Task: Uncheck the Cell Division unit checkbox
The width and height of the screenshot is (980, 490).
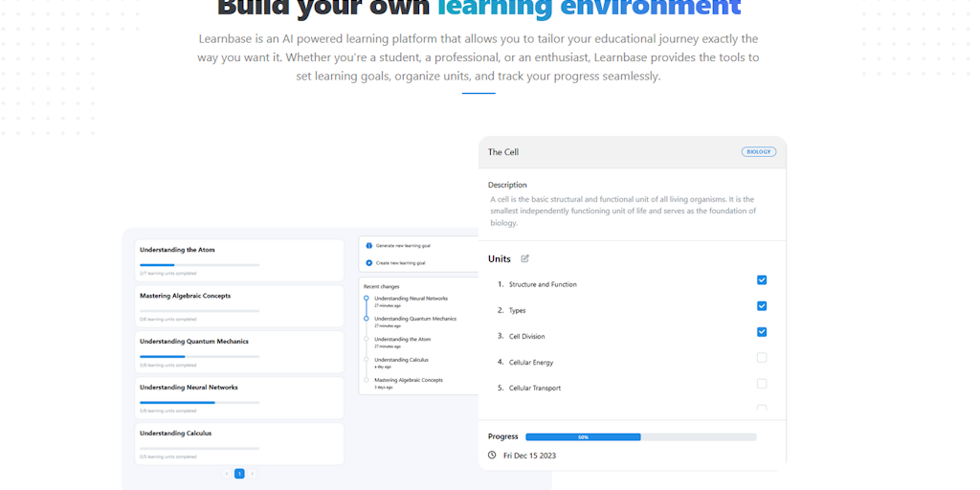Action: tap(762, 332)
